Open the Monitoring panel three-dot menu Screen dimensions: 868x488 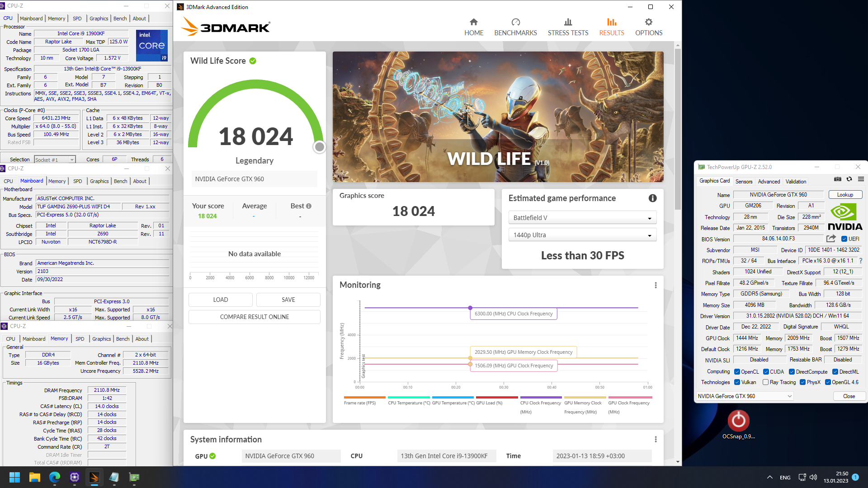point(655,285)
